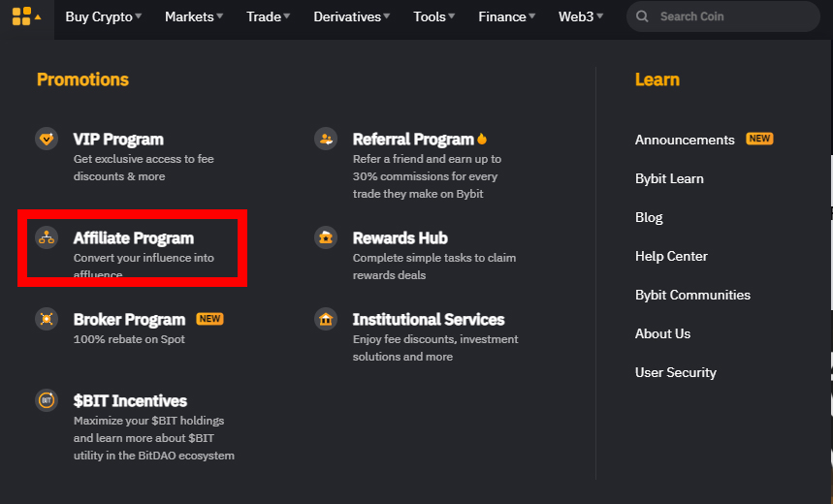
Task: Click 'Maximize your $BIT holdings' text
Action: tap(148, 421)
